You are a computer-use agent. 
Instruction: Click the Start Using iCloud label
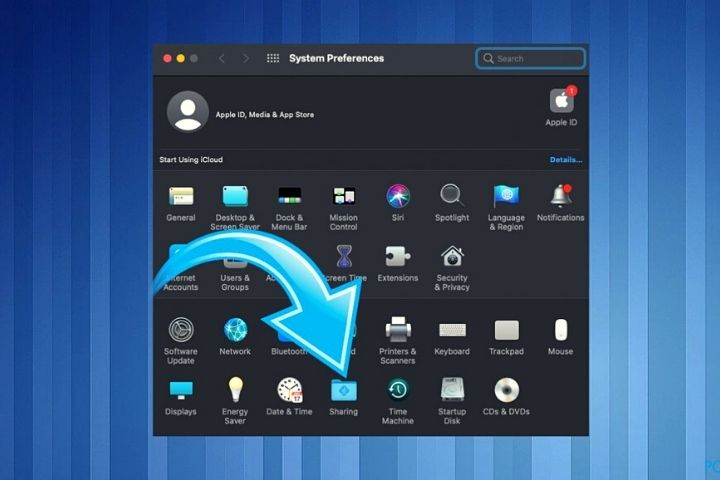point(191,160)
